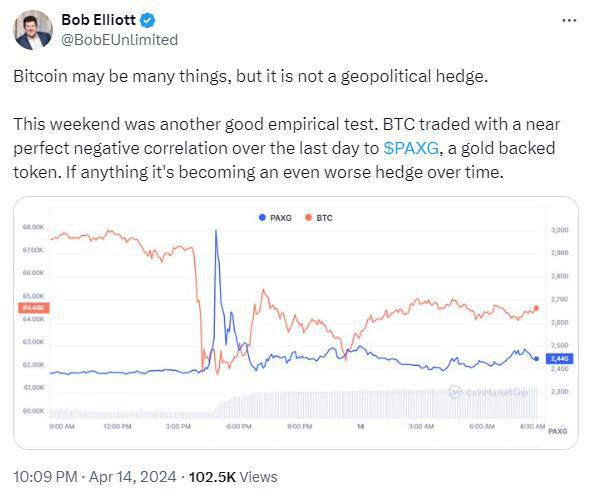Click the Bob Elliott display name
590x494 pixels.
[x=98, y=20]
